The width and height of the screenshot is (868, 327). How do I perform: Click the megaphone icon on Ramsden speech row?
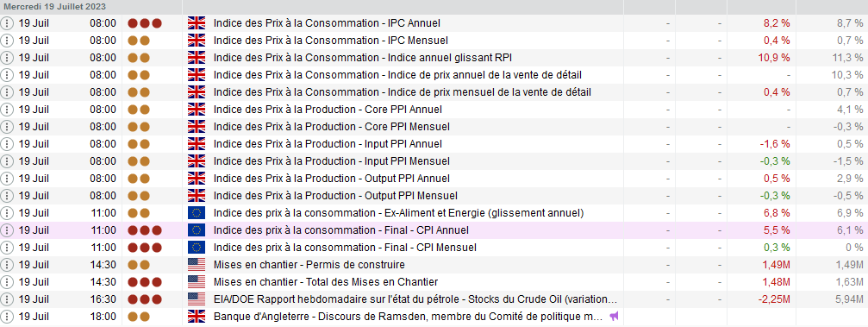click(614, 317)
